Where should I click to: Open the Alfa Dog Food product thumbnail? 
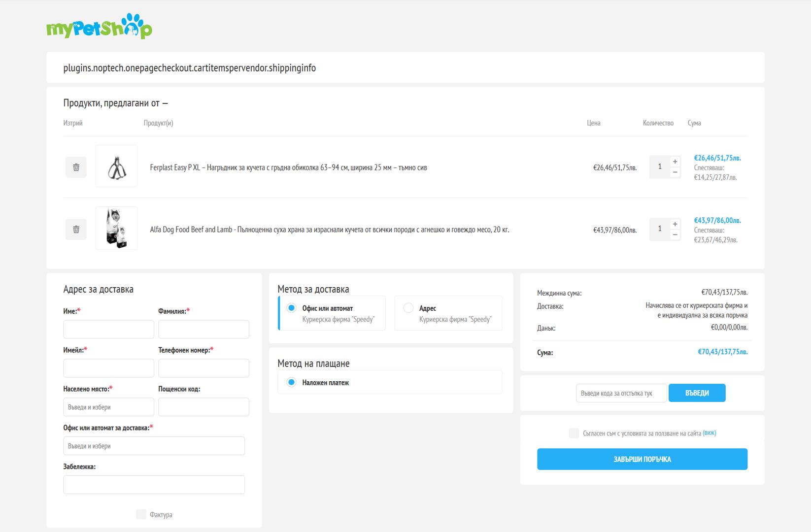click(117, 228)
